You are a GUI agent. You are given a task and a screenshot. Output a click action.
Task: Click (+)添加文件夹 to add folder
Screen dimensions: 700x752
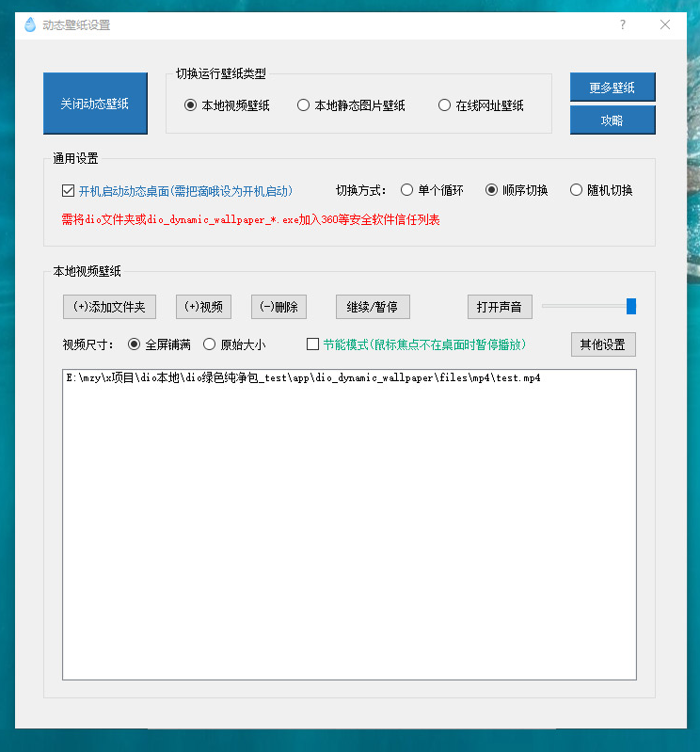click(x=109, y=307)
